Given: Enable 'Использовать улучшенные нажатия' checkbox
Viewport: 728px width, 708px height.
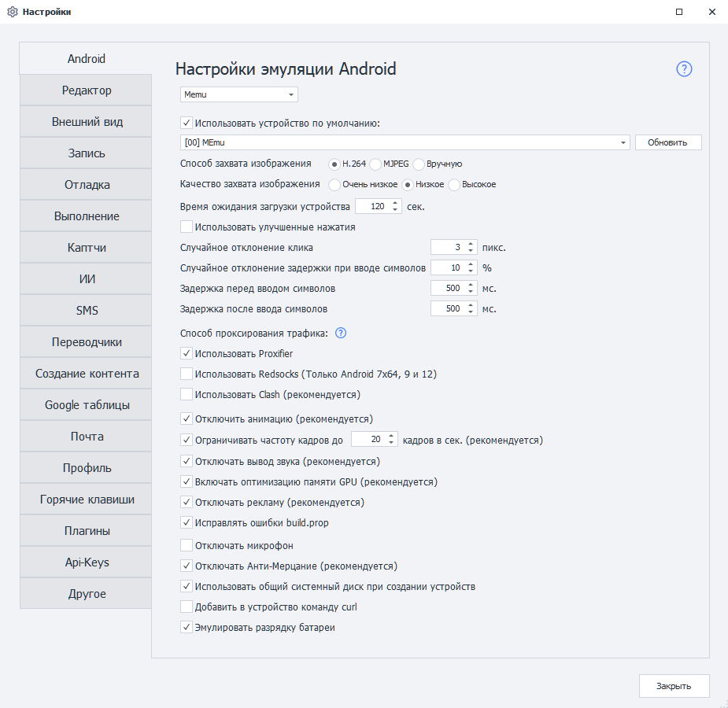Looking at the screenshot, I should click(187, 227).
